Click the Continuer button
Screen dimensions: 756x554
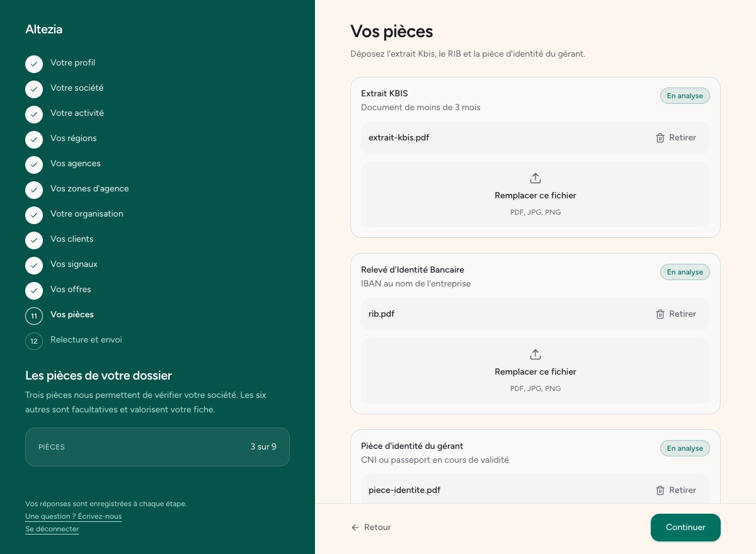[x=685, y=528]
